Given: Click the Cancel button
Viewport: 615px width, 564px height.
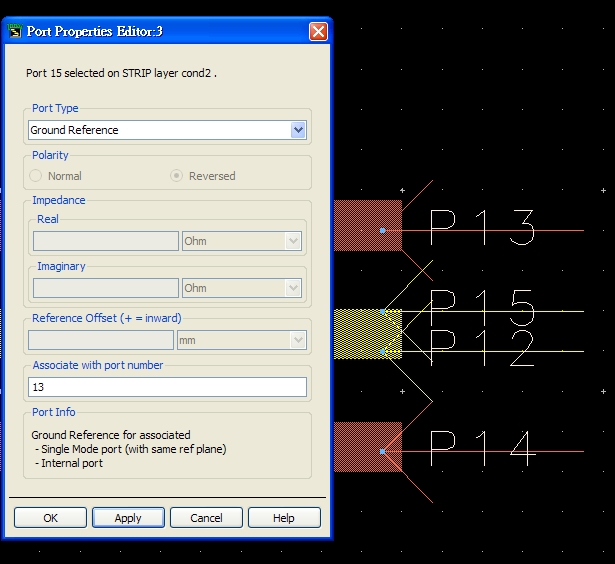Looking at the screenshot, I should pos(206,518).
